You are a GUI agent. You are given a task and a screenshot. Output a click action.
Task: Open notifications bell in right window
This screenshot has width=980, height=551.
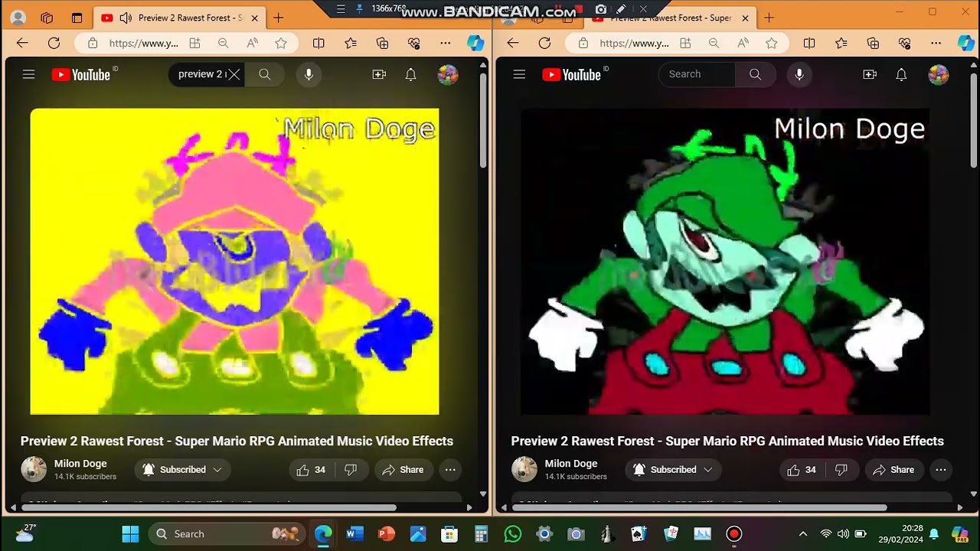click(901, 74)
